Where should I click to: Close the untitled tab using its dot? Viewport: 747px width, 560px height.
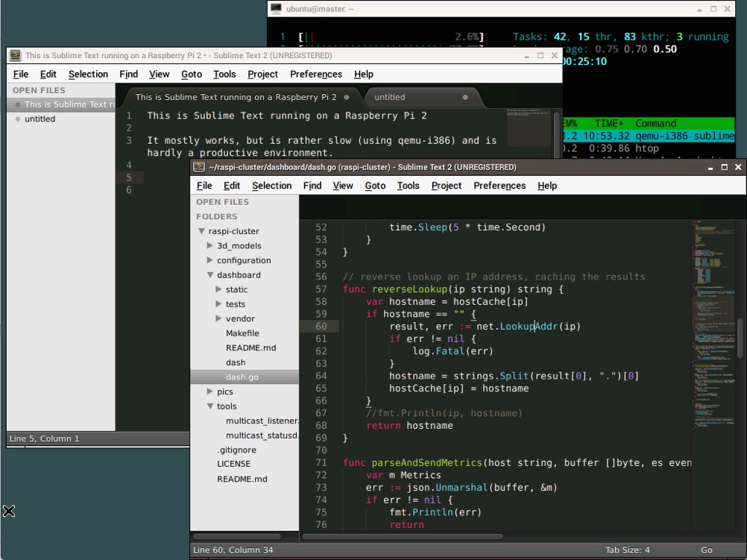click(x=465, y=97)
